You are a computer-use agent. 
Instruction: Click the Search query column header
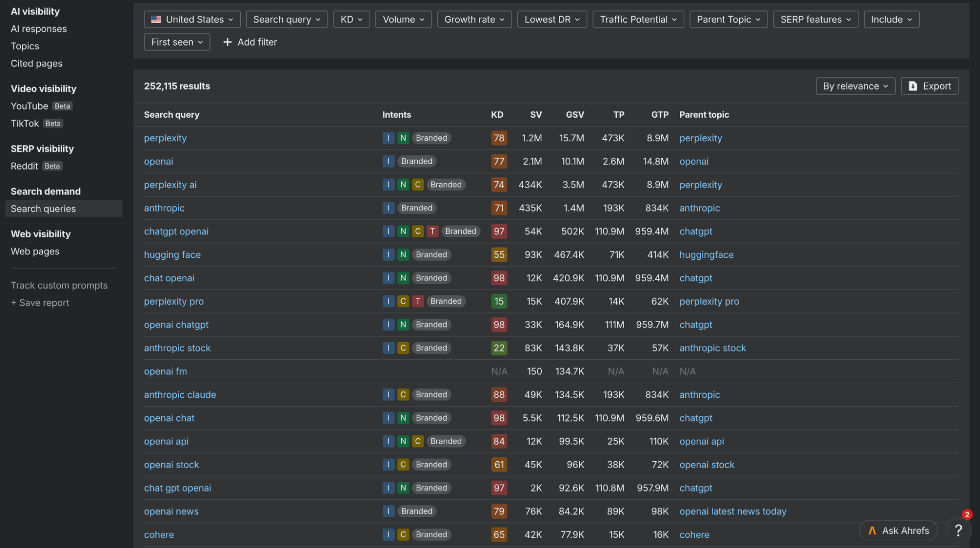click(172, 115)
